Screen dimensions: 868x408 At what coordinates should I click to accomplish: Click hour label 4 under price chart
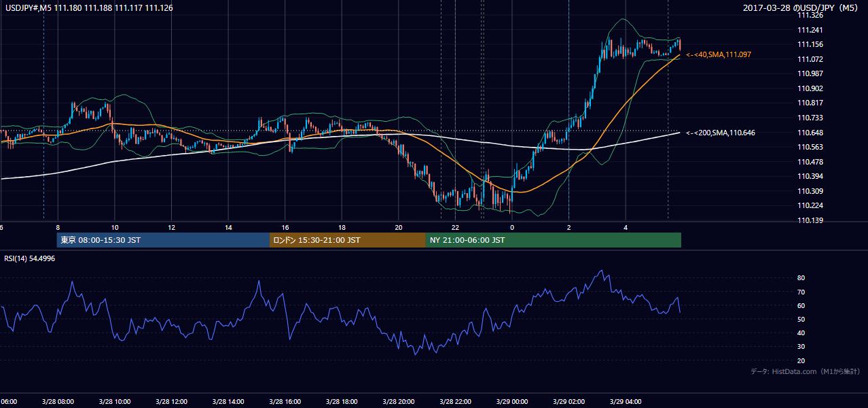click(626, 227)
